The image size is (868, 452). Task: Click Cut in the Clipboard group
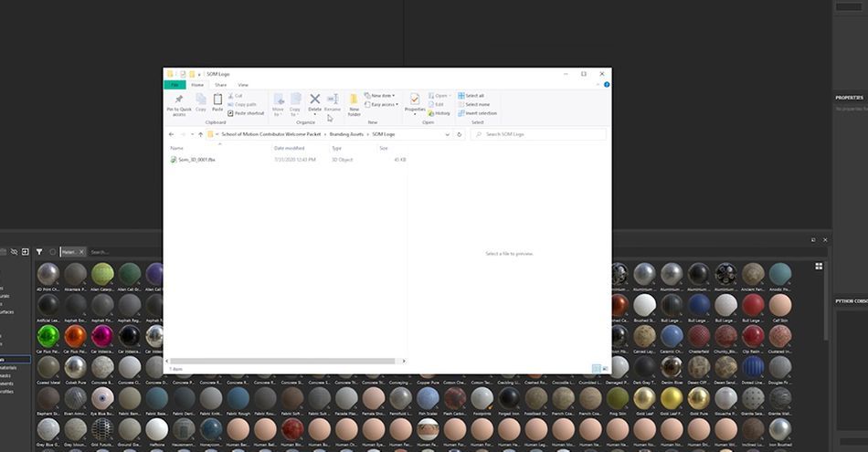235,96
